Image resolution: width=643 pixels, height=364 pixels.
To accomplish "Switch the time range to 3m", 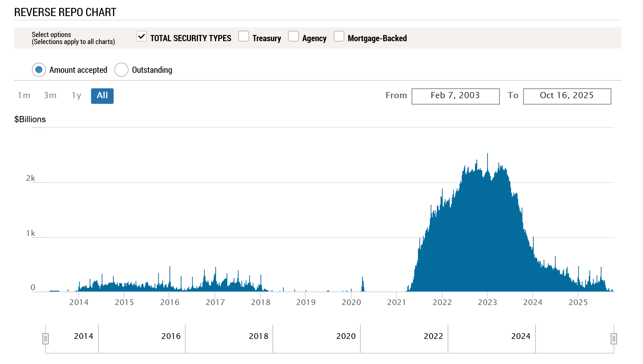I will [50, 96].
